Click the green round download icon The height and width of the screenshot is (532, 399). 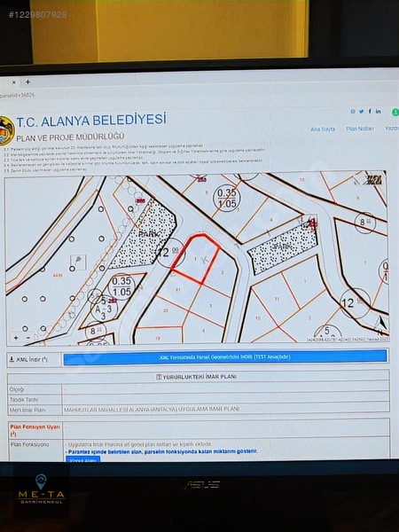tap(395, 112)
